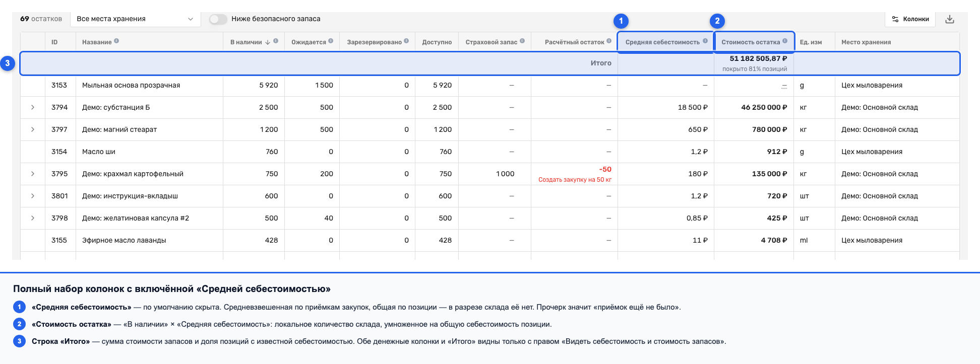The image size is (980, 364).
Task: Click info icon beside Стоимость остатка header
Action: pyautogui.click(x=785, y=41)
